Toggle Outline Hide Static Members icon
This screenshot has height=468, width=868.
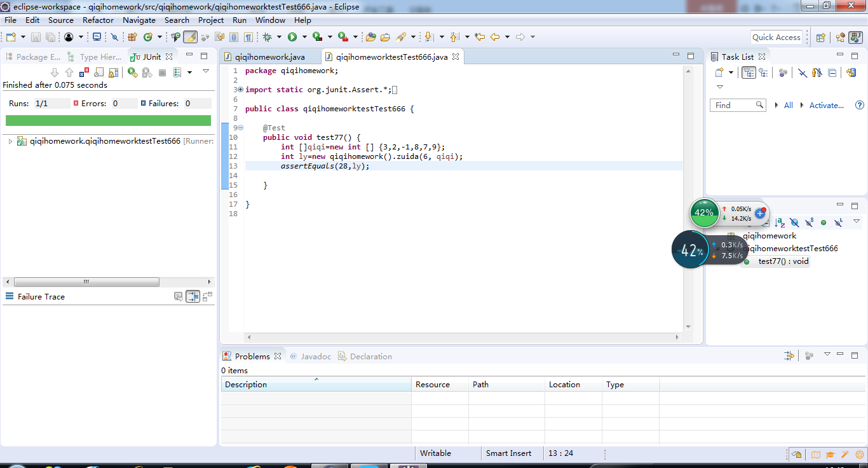pyautogui.click(x=809, y=222)
